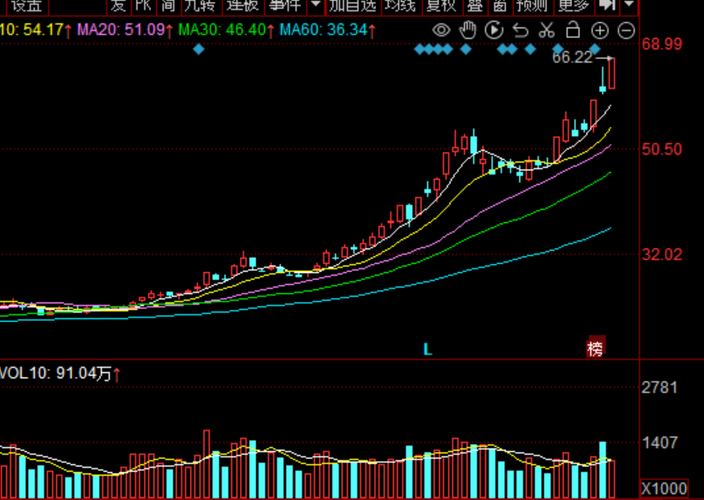704x500 pixels.
Task: Click the undo arrow icon
Action: [520, 31]
